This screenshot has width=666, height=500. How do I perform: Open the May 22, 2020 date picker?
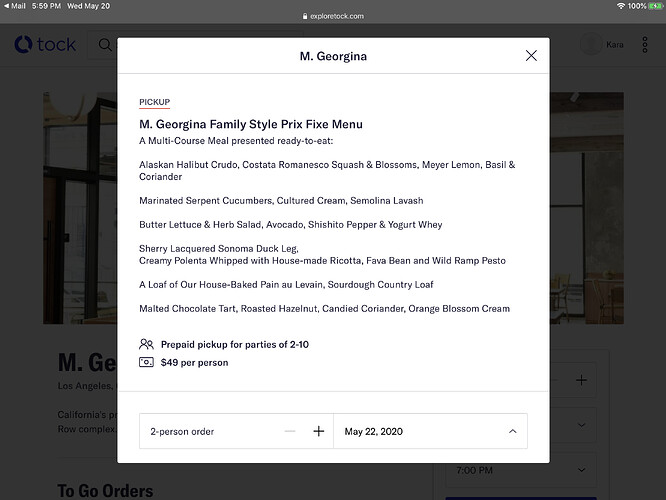[430, 431]
